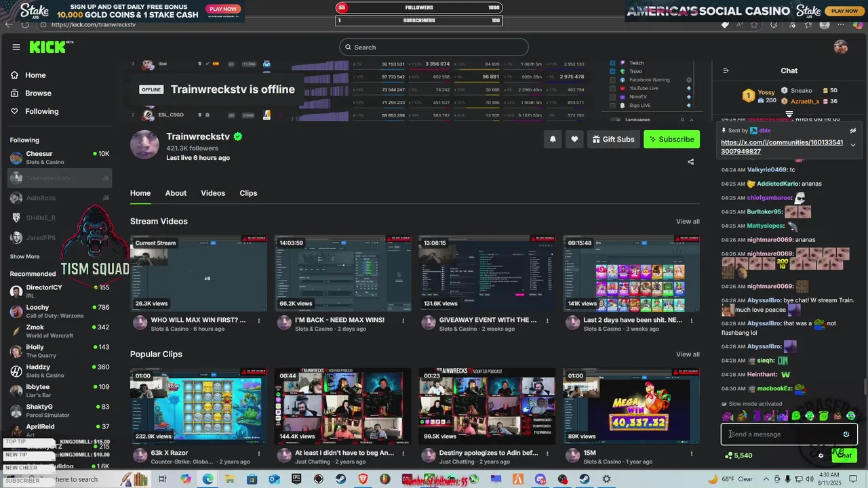Viewport: 868px width, 488px height.
Task: Open Loochy recommended channel
Action: pos(60,311)
